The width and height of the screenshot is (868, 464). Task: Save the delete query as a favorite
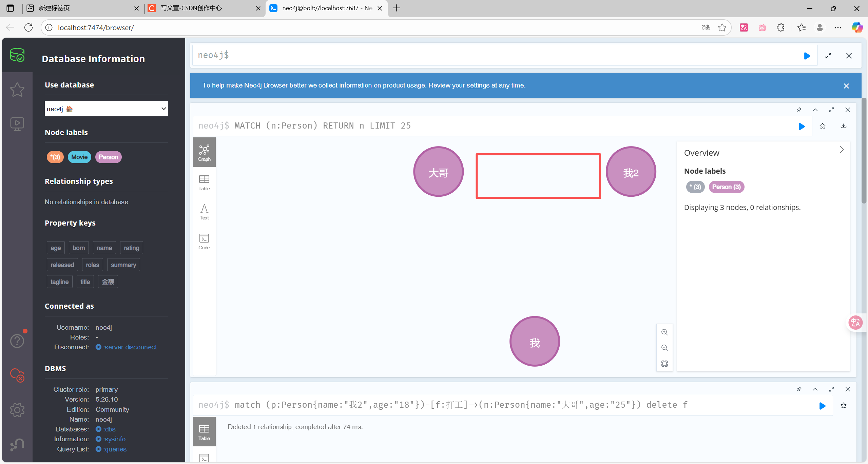pos(844,406)
